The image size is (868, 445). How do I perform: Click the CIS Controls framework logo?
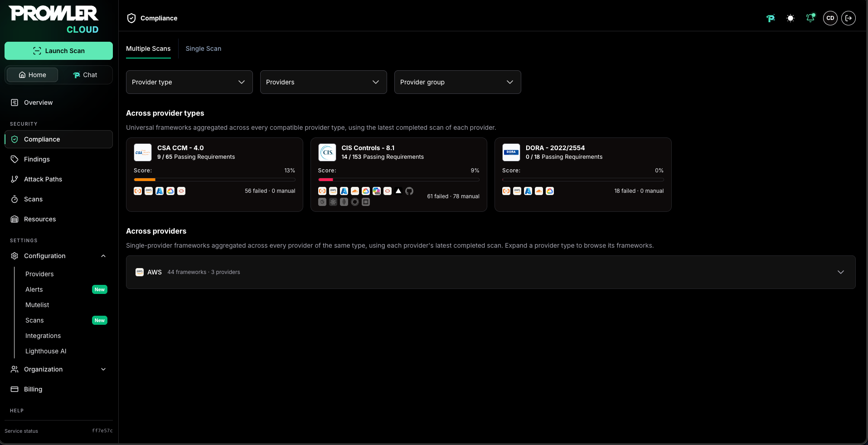click(327, 152)
